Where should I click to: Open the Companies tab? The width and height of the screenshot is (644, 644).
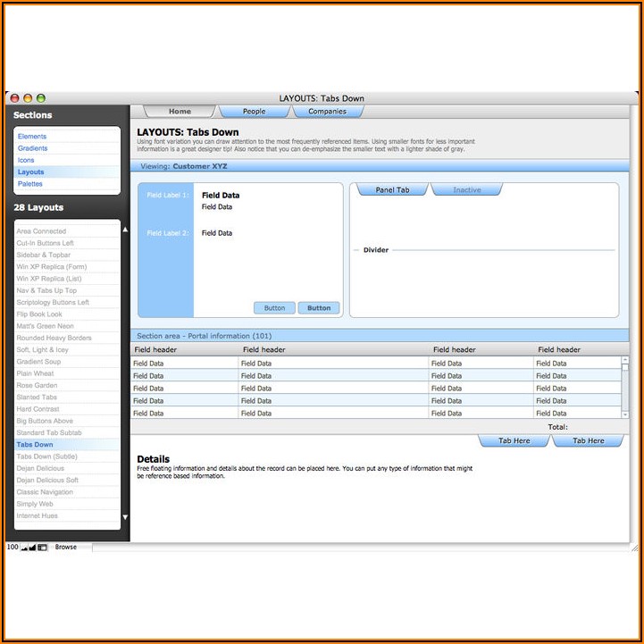(327, 112)
